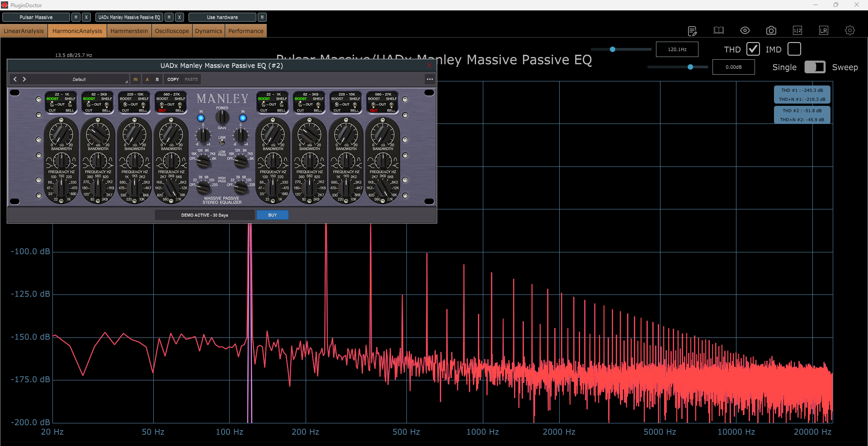The image size is (868, 446).
Task: Flip the Single/Sweep toggle switch
Action: pos(815,67)
